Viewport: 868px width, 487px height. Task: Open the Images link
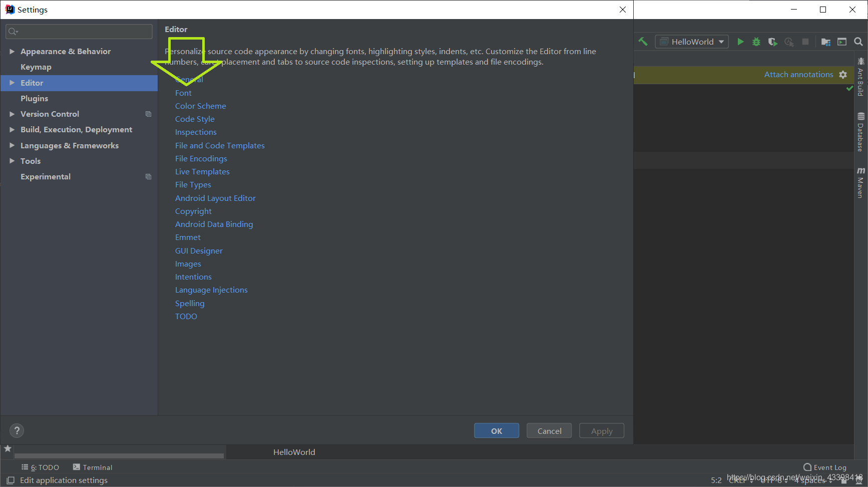pyautogui.click(x=188, y=264)
